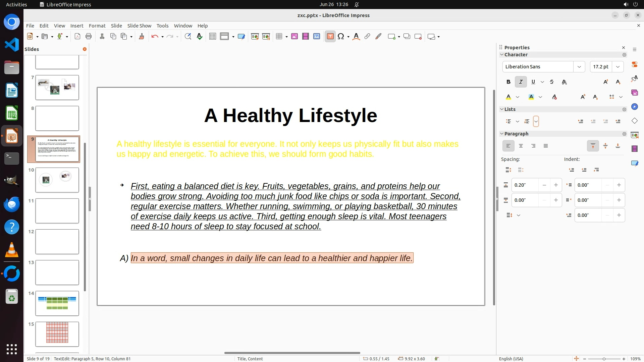This screenshot has width=644, height=362.
Task: Open highlighting color dropdown arrow
Action: pyautogui.click(x=540, y=97)
